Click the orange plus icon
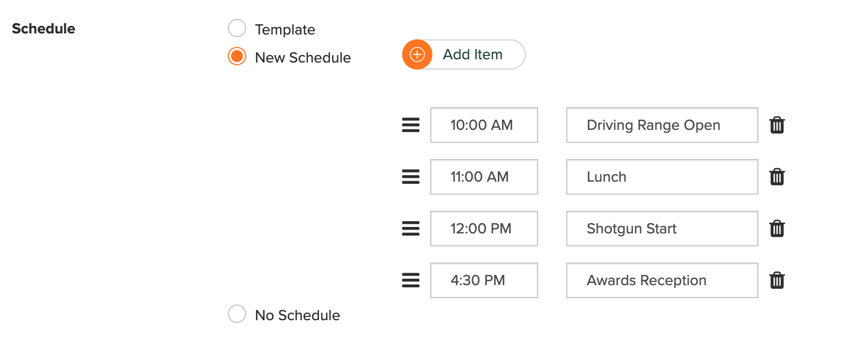868x345 pixels. point(417,54)
